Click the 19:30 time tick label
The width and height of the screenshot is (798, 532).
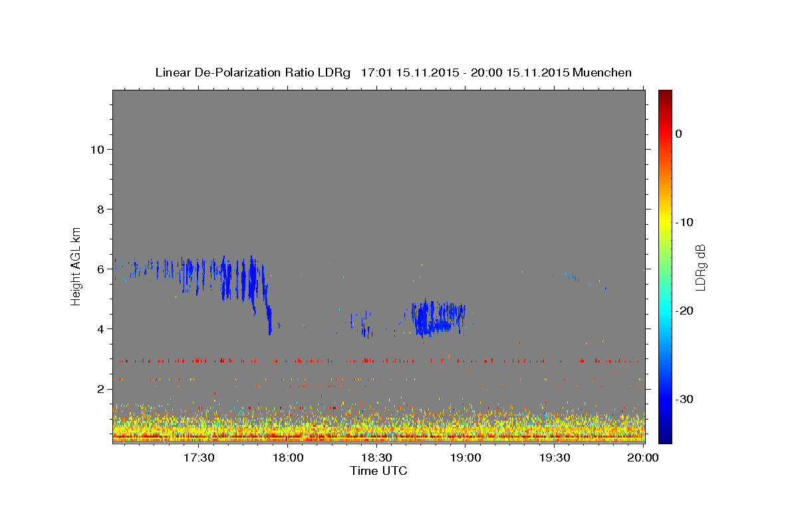point(554,458)
